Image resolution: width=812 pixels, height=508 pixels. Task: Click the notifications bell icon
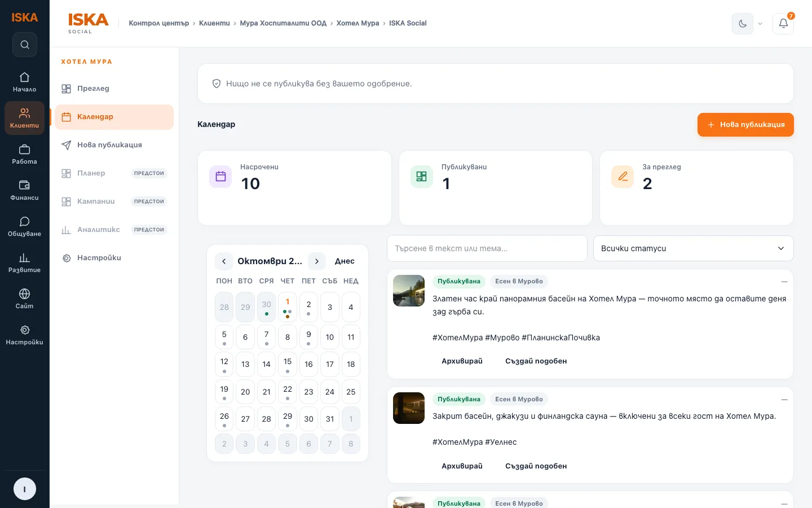783,24
